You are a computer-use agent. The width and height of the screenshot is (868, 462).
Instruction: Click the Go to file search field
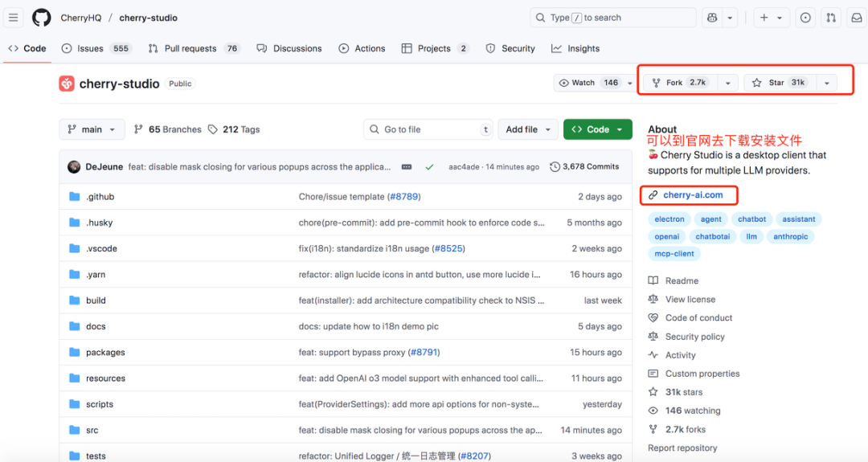point(428,129)
